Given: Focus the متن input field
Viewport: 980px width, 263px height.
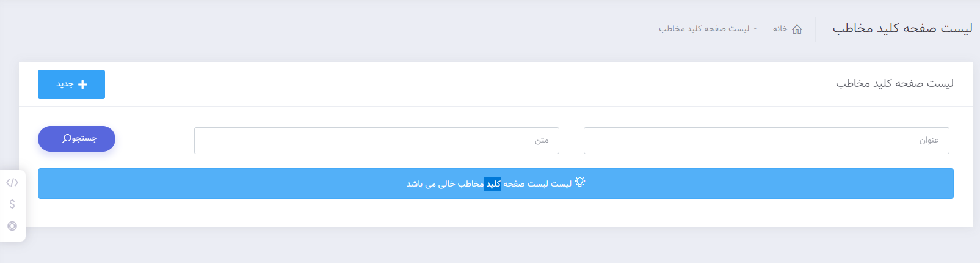Looking at the screenshot, I should (376, 141).
